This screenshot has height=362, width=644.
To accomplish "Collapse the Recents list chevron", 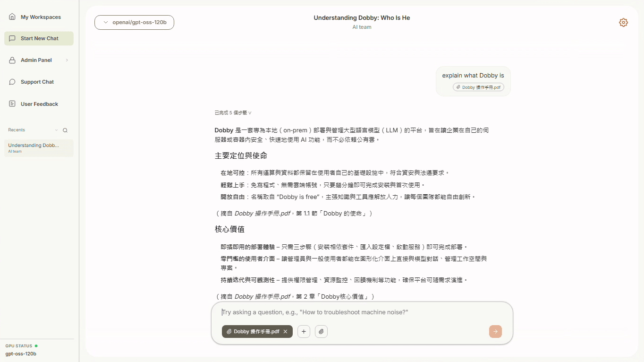I will (56, 130).
